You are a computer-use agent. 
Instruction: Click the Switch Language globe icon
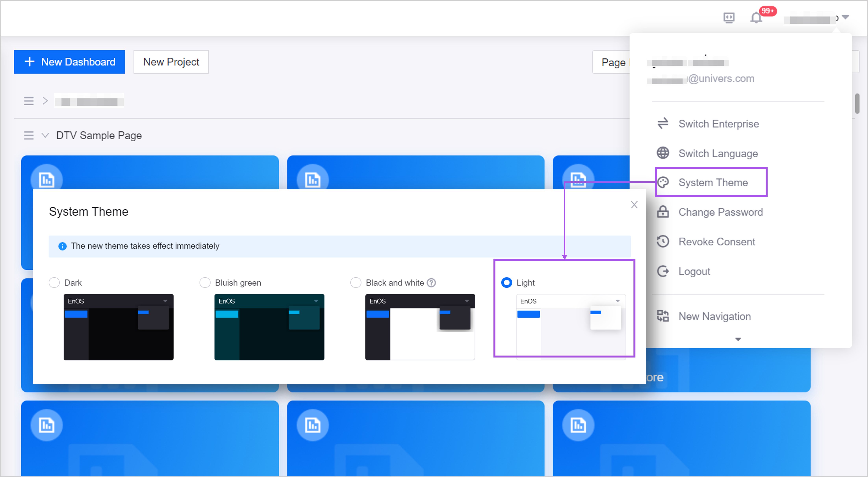[663, 153]
